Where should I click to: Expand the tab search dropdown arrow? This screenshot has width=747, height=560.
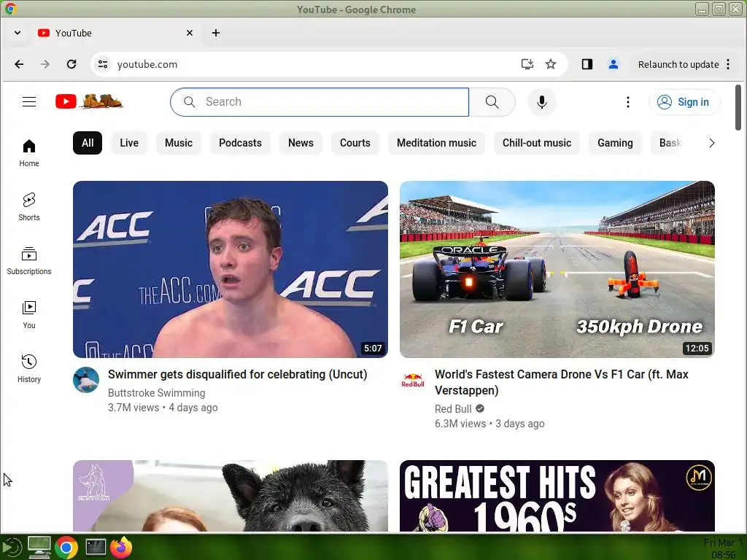pyautogui.click(x=18, y=33)
